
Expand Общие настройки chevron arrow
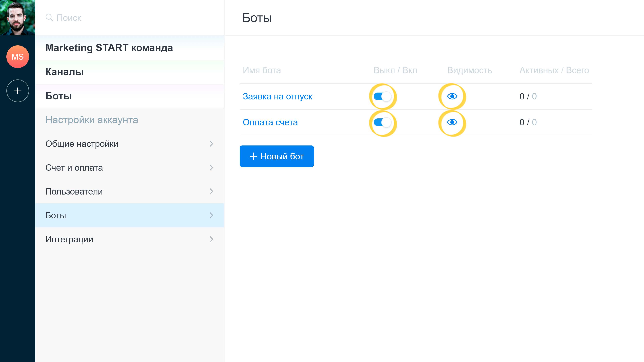point(211,144)
